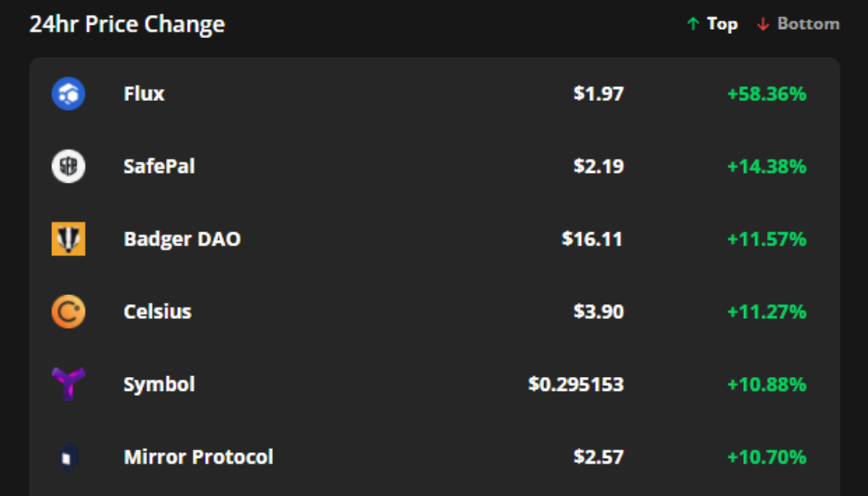Click the Flux coin logo
The width and height of the screenshot is (868, 496).
[x=68, y=93]
